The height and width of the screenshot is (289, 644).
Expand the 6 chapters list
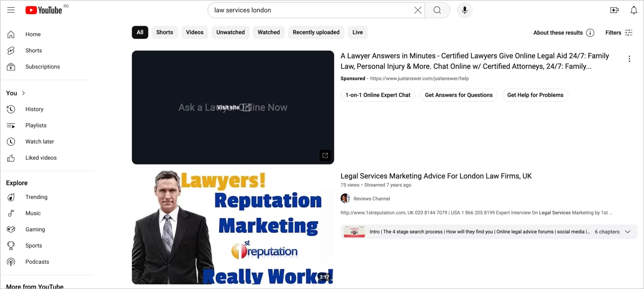[628, 232]
